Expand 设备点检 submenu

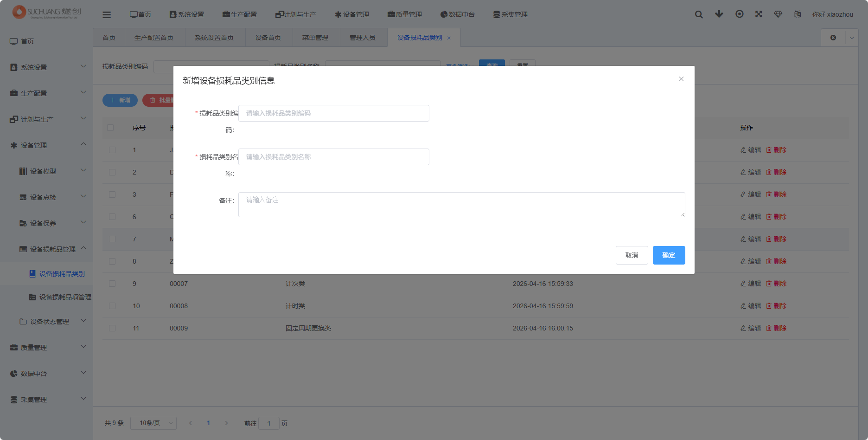(x=46, y=197)
